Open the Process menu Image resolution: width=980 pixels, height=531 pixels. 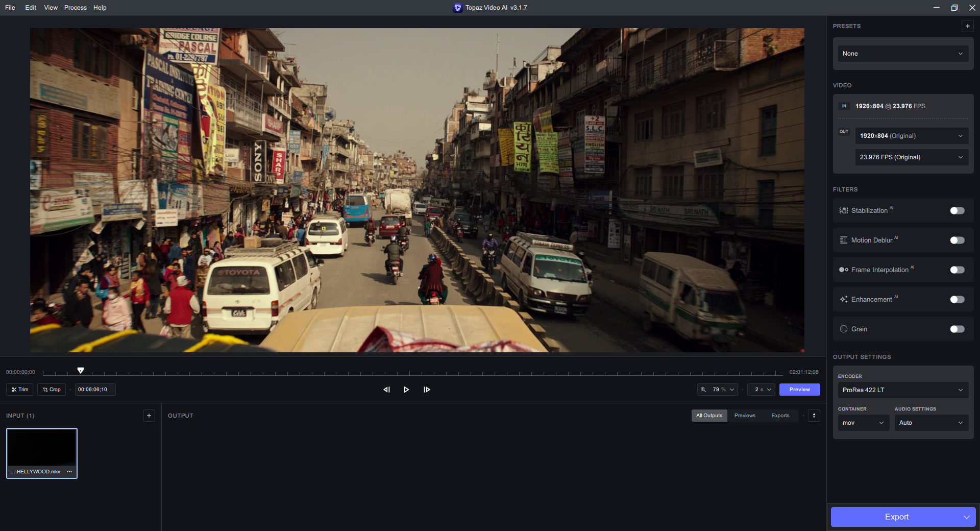point(76,8)
